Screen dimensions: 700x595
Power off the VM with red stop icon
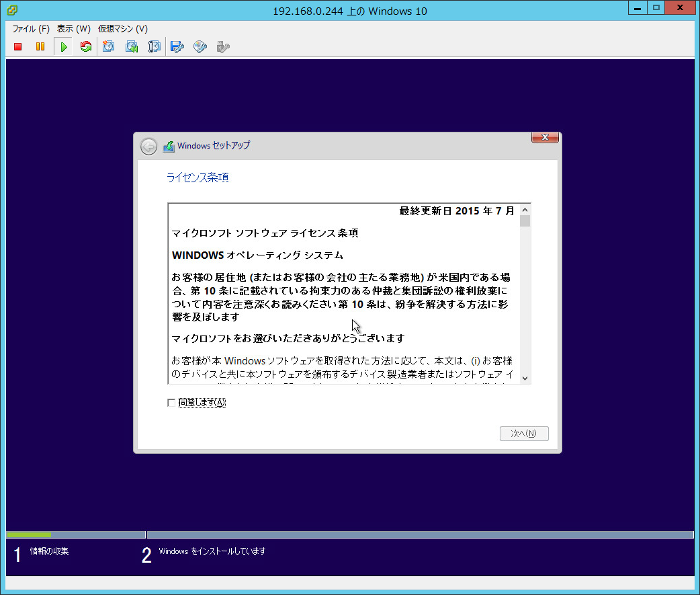click(x=18, y=46)
